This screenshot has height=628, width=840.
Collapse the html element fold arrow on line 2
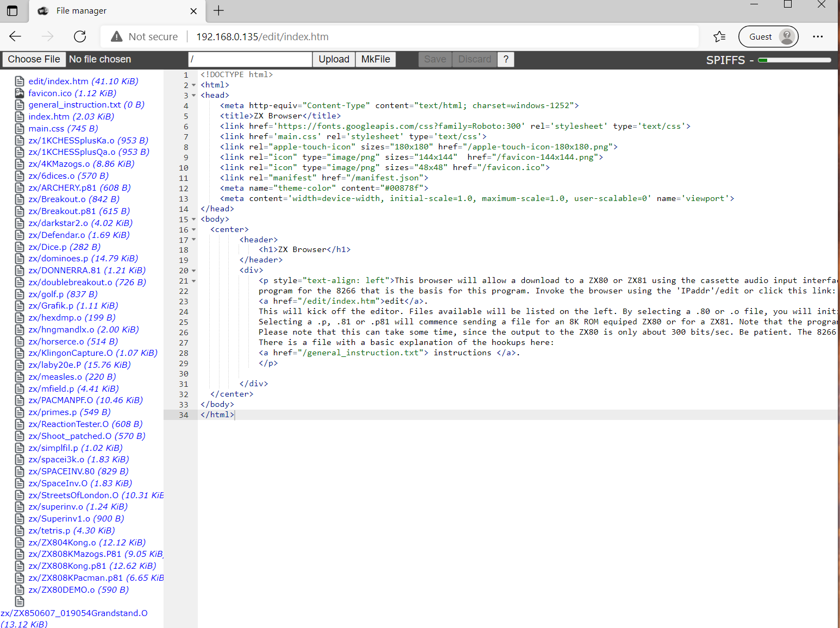(194, 85)
